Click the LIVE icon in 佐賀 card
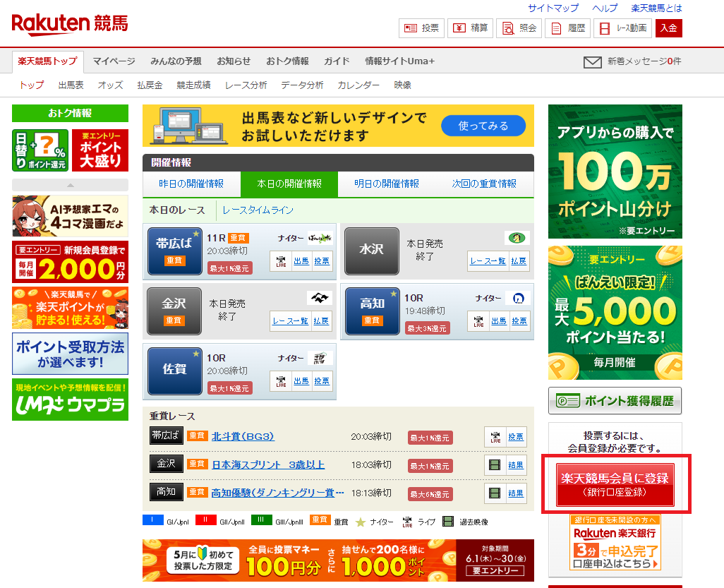This screenshot has width=724, height=588. [x=281, y=382]
